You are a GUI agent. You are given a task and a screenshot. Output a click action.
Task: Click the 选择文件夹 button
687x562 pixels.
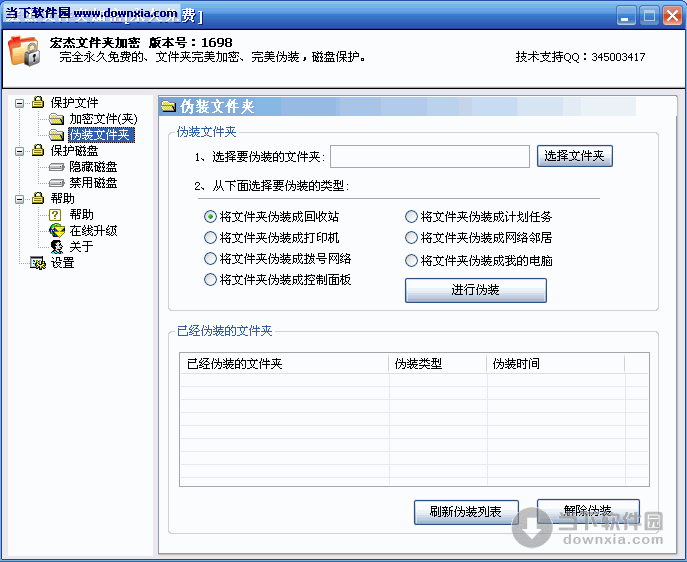click(574, 156)
